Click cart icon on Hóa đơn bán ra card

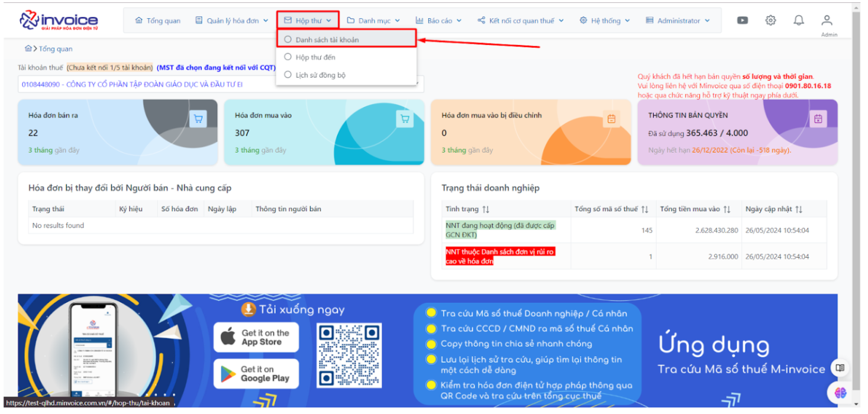click(198, 119)
